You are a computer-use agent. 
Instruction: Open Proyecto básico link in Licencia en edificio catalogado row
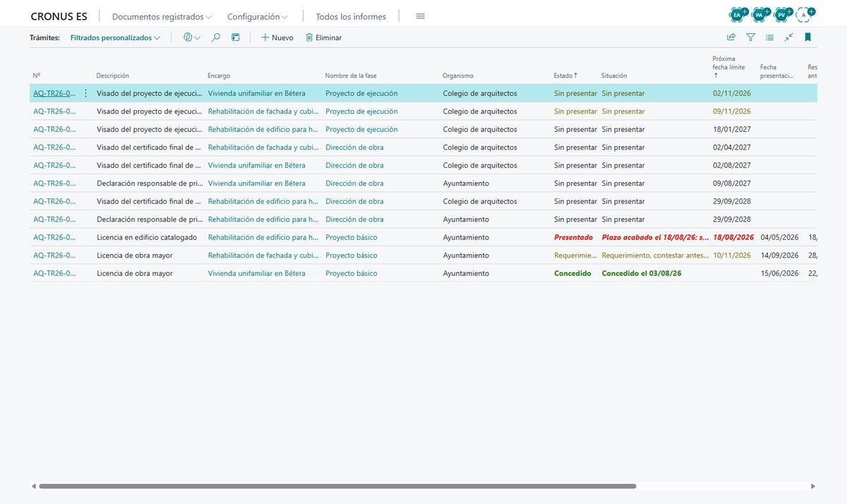[352, 237]
